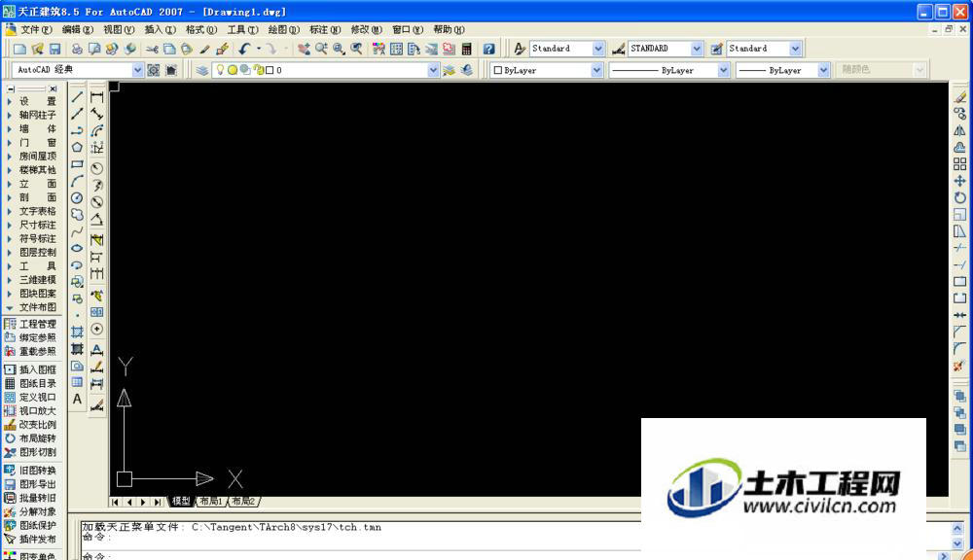Viewport: 973px width, 560px height.
Task: Click the Save icon in toolbar
Action: coord(54,49)
